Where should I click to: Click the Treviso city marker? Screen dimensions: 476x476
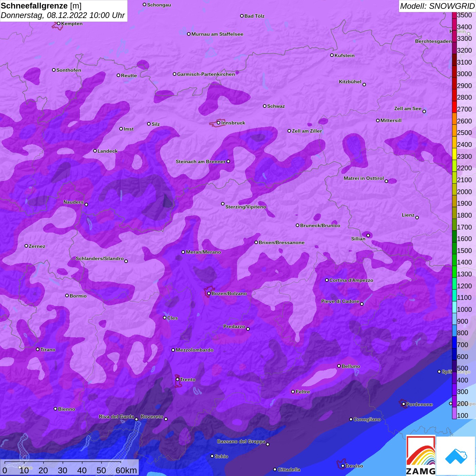click(x=343, y=466)
